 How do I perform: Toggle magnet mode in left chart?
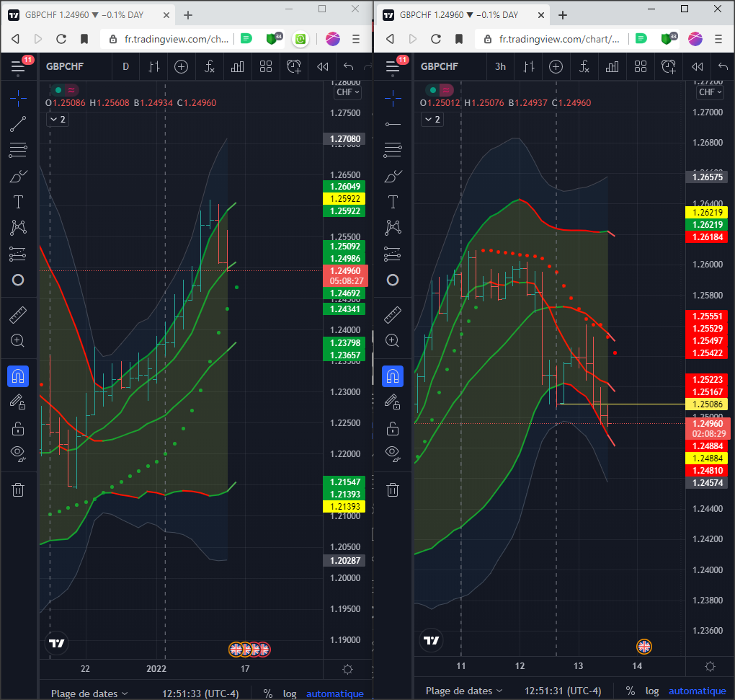pos(18,376)
